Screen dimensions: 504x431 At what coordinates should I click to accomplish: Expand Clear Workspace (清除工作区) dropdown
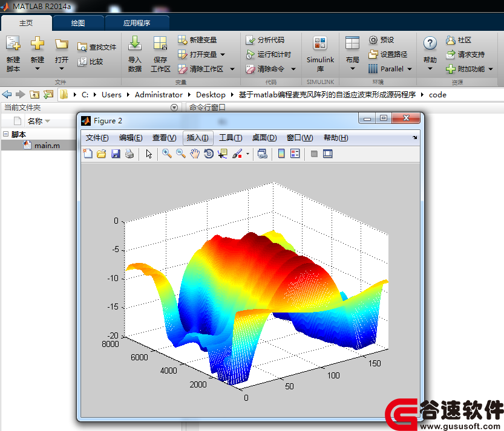[x=232, y=69]
